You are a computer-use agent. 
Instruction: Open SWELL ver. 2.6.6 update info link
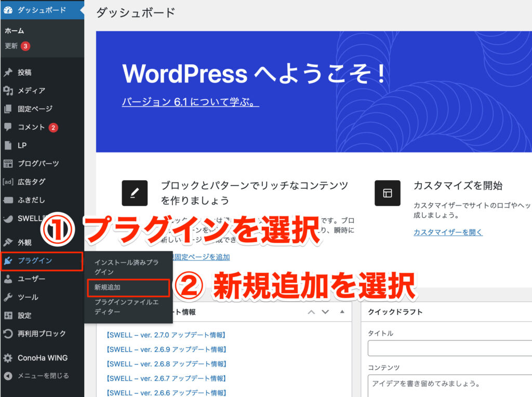coord(166,393)
